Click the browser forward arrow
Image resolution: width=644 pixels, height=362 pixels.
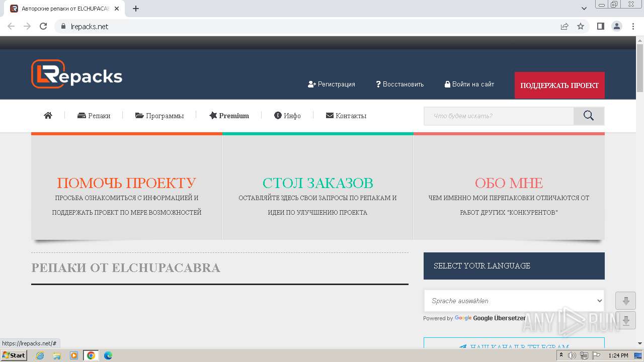[x=27, y=27]
